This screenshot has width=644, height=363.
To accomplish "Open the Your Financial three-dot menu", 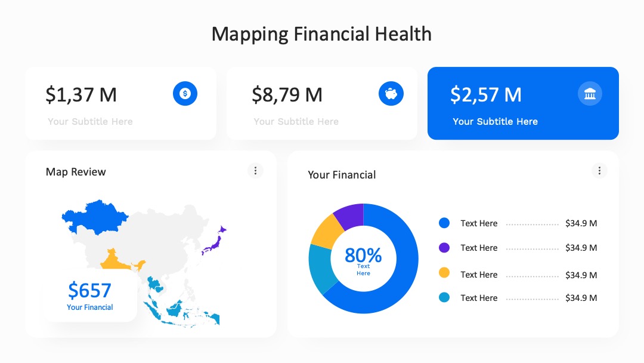I will (x=599, y=170).
